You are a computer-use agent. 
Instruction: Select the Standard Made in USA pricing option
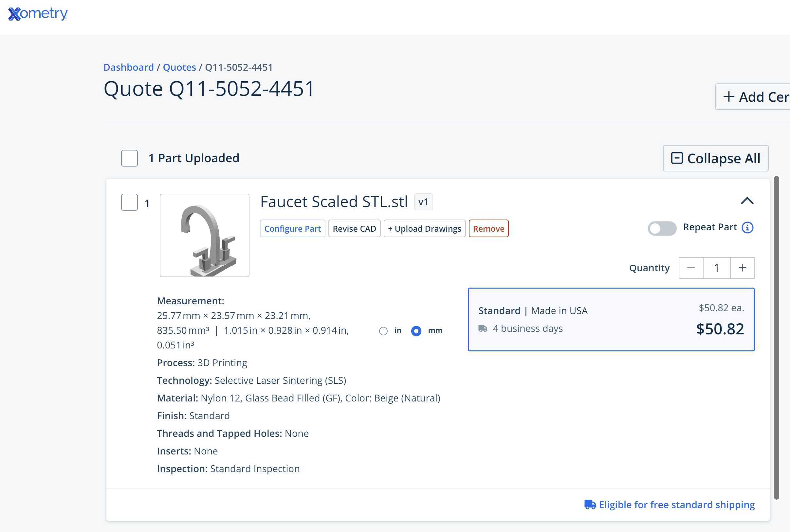click(x=611, y=319)
